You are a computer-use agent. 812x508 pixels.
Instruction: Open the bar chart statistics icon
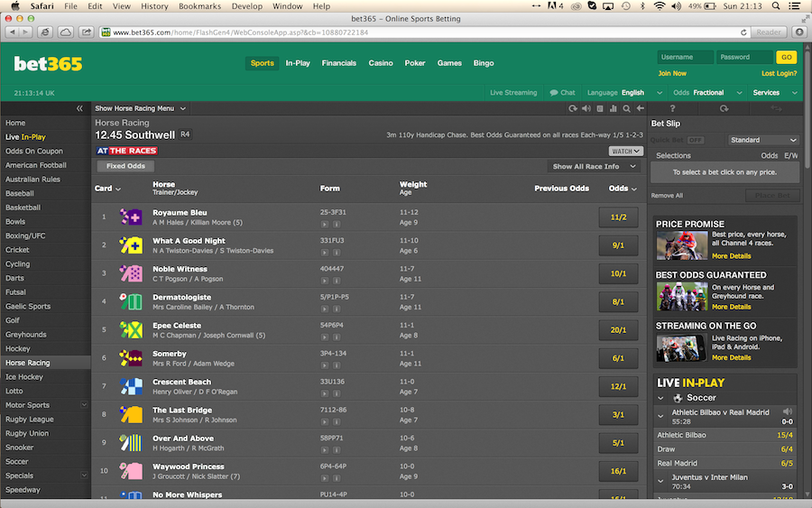[x=614, y=108]
